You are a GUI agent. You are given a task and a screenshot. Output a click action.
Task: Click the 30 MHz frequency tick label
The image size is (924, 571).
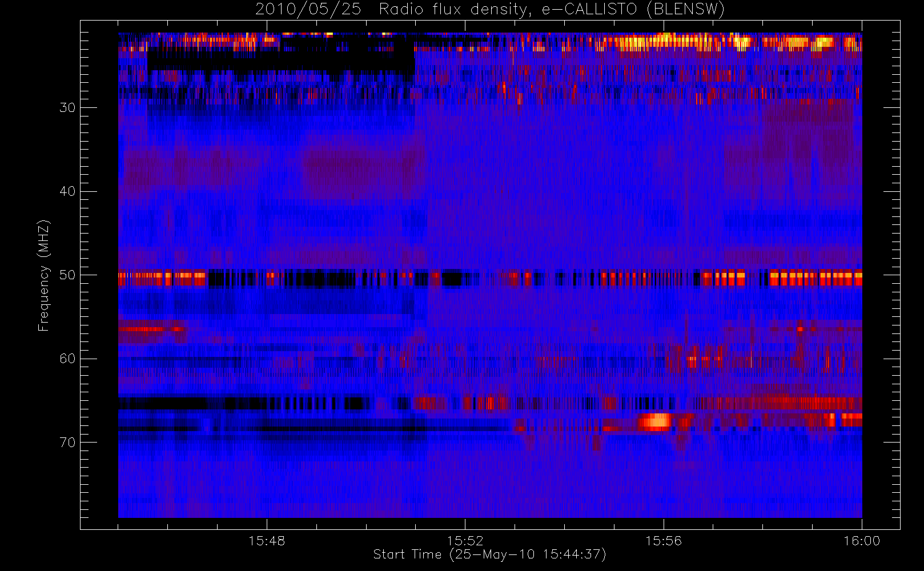[x=67, y=107]
